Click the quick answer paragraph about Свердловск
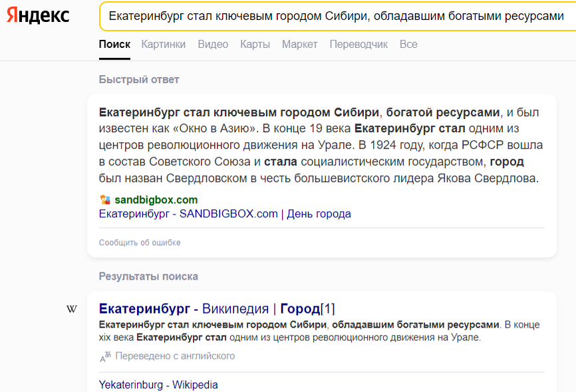576x392 pixels. point(321,145)
